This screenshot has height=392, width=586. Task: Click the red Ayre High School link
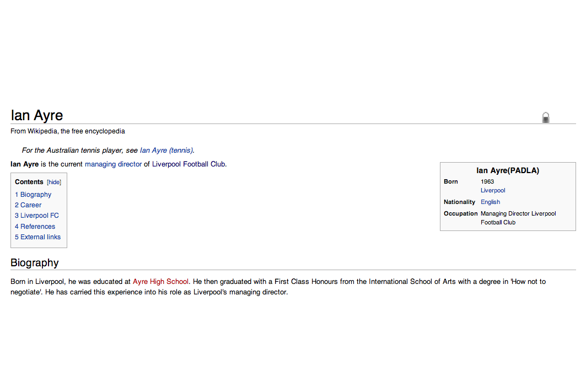(160, 281)
